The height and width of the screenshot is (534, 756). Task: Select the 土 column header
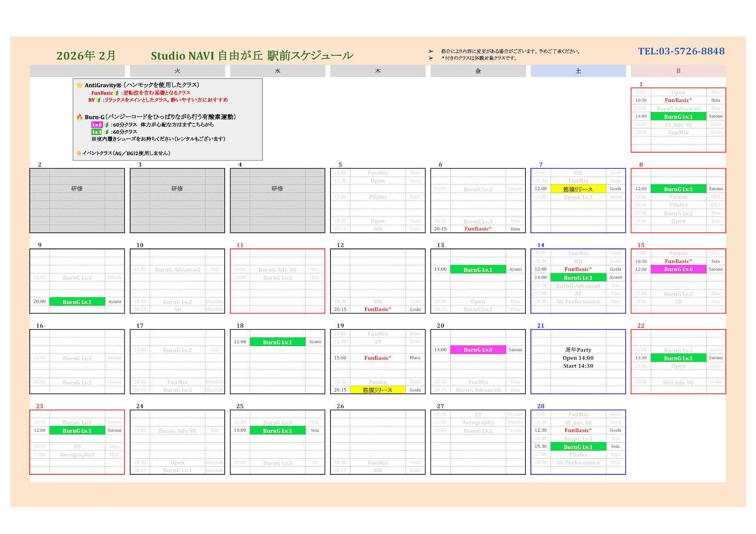(x=578, y=71)
